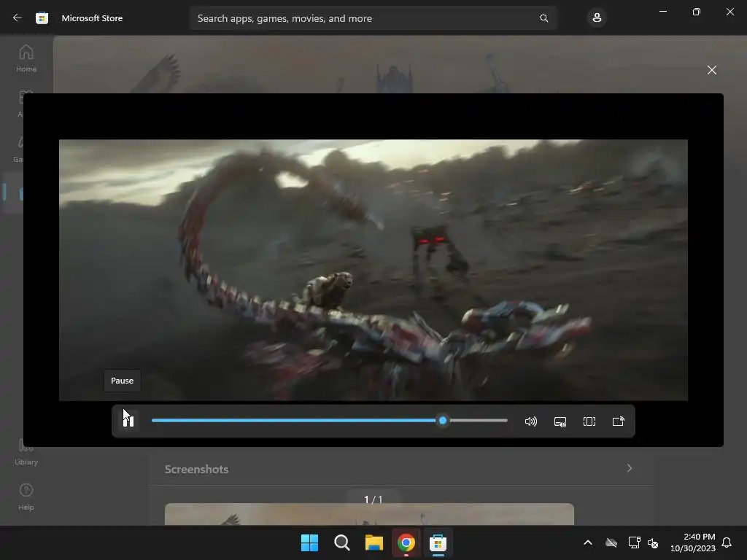747x560 pixels.
Task: Open the clock showing 2:40 PM
Action: click(693, 542)
